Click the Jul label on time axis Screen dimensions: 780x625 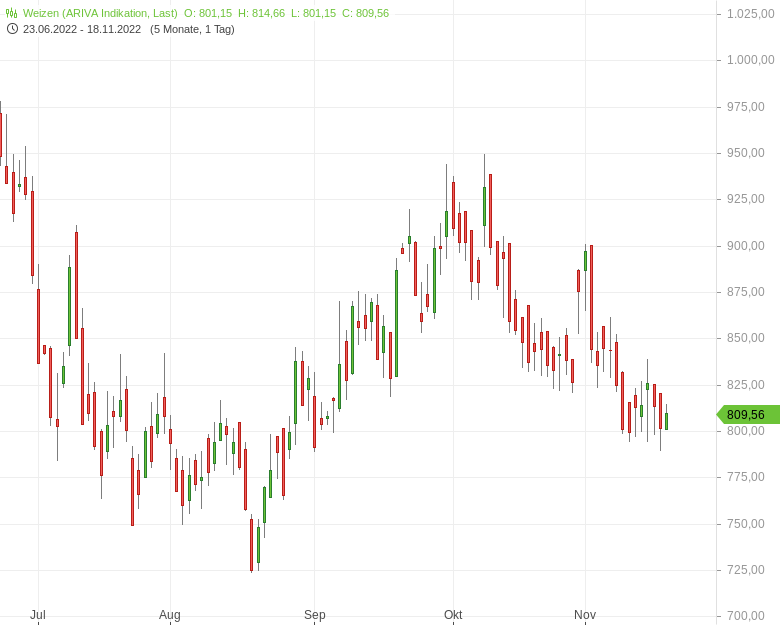tap(38, 615)
